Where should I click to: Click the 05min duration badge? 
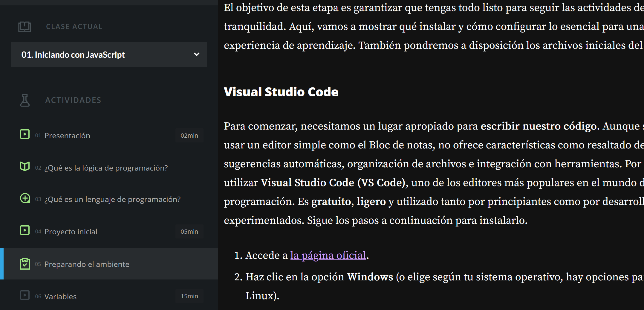(x=189, y=232)
